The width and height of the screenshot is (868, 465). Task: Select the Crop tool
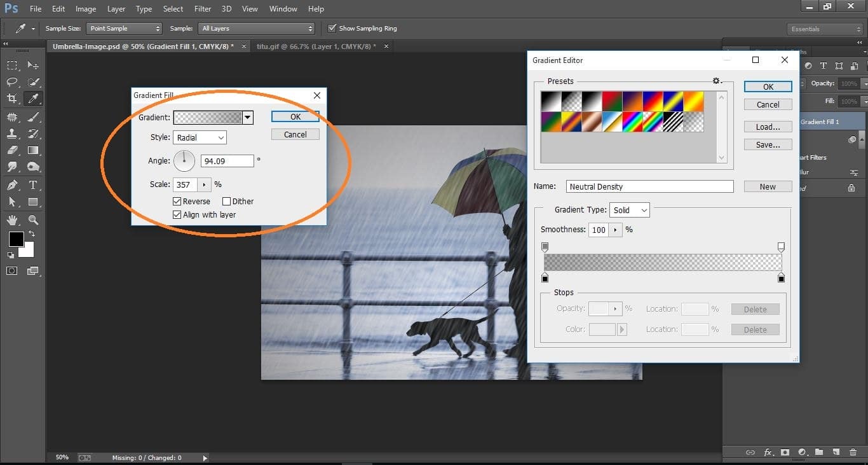pyautogui.click(x=11, y=99)
